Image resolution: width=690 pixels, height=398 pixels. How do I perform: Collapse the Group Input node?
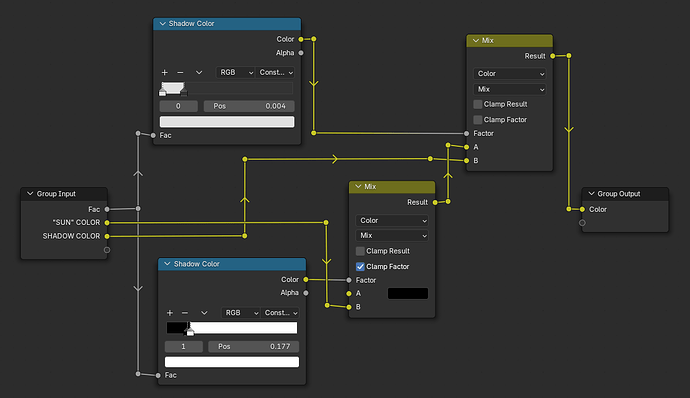pyautogui.click(x=30, y=194)
